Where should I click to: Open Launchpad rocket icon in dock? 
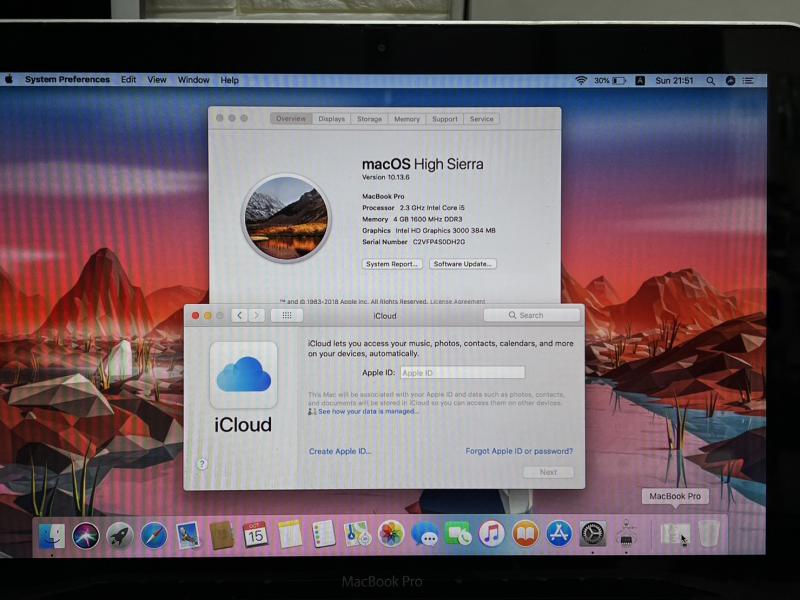(119, 535)
